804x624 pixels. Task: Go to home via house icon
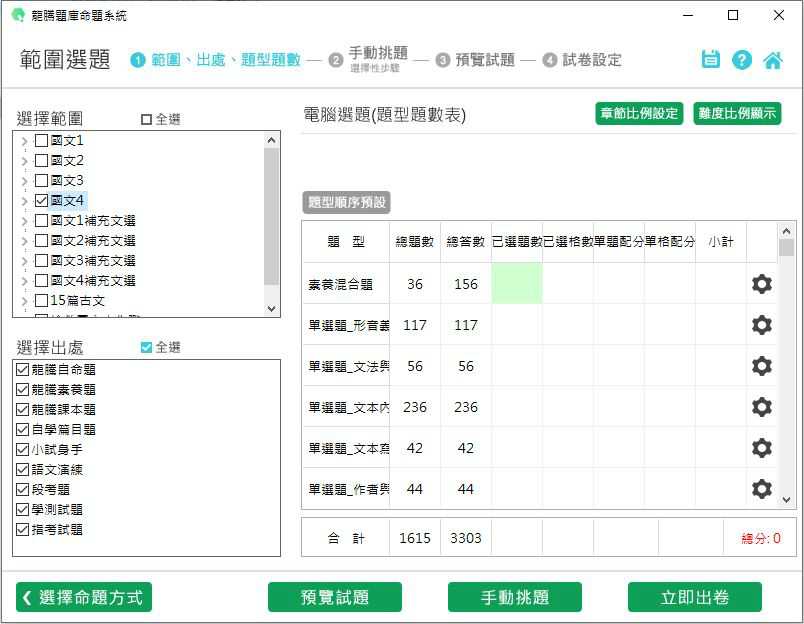(773, 60)
